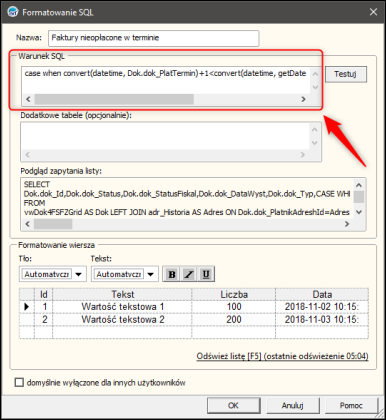Click the Liczba cell with value 100

tap(234, 307)
